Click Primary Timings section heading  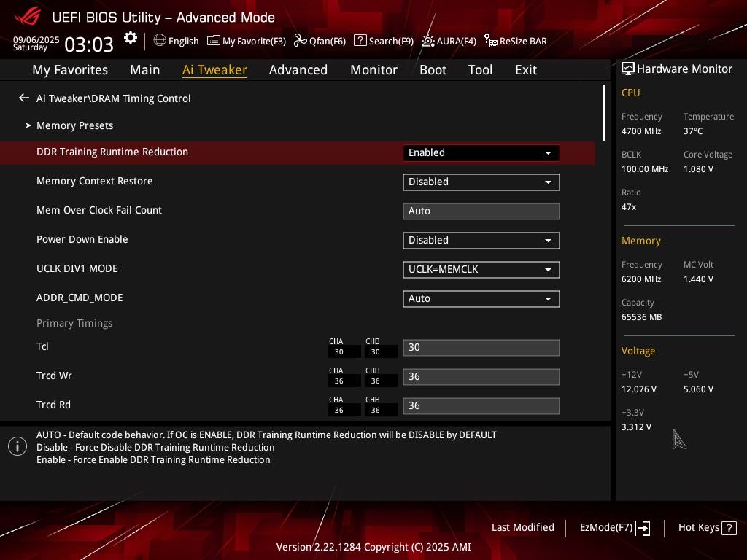[74, 323]
